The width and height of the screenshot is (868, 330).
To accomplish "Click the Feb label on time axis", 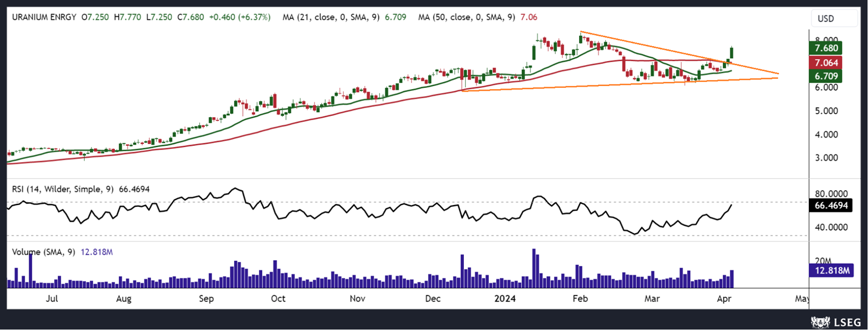I will pyautogui.click(x=579, y=298).
